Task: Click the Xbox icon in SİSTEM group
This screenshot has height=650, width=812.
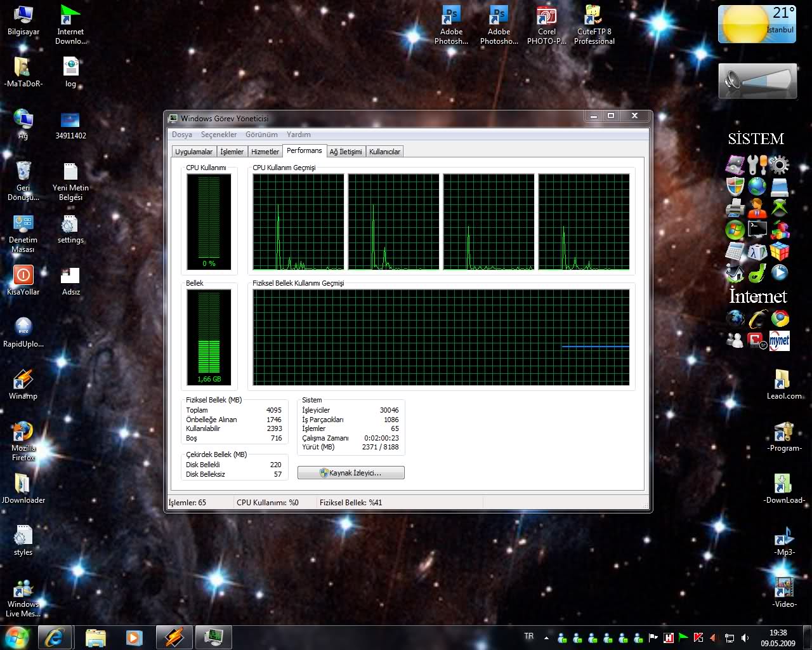Action: click(x=780, y=208)
